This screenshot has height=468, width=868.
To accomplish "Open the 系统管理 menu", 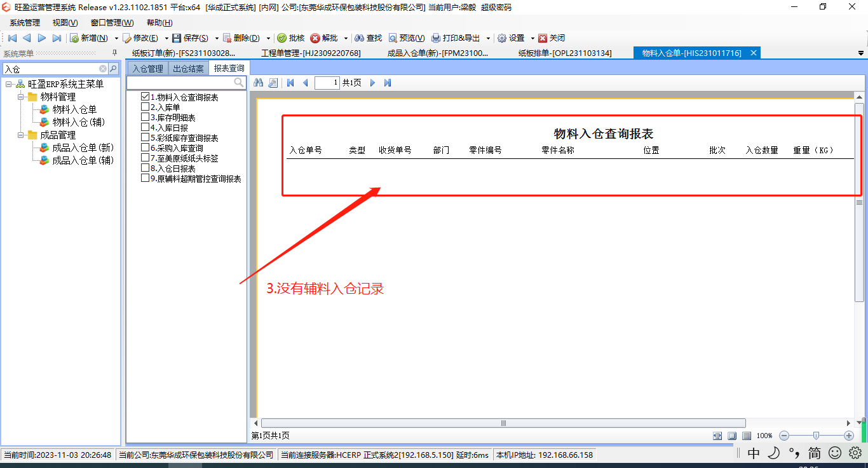I will tap(25, 23).
